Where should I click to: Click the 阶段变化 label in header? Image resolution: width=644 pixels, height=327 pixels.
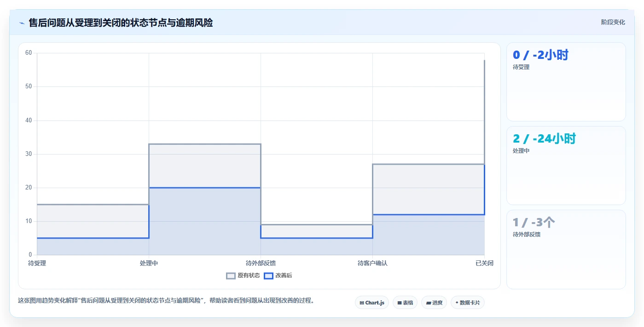coord(613,22)
